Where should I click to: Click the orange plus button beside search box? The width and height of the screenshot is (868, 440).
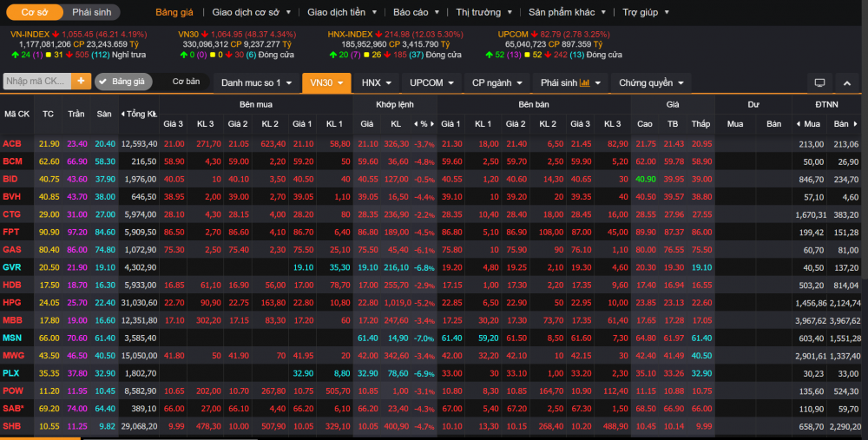(82, 82)
